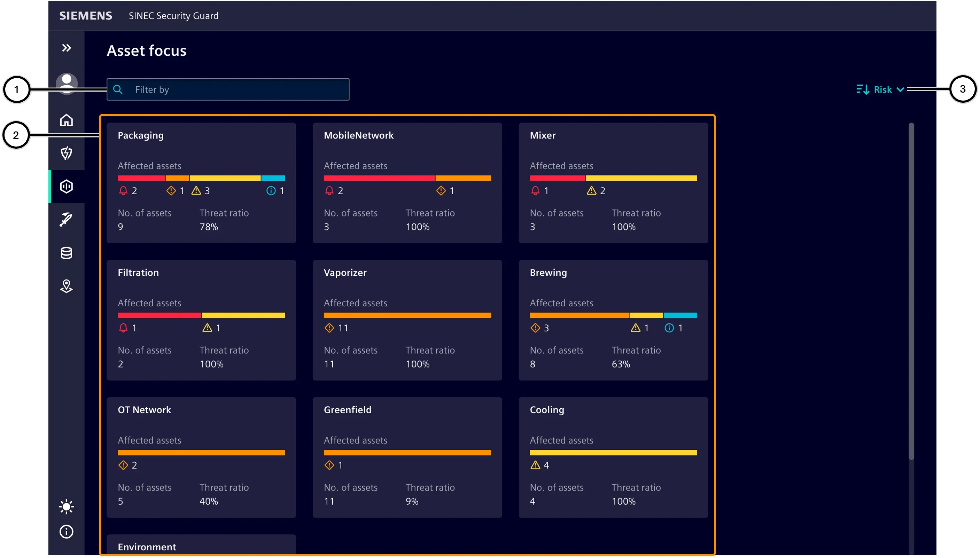Click into the Filter by search field

(228, 90)
